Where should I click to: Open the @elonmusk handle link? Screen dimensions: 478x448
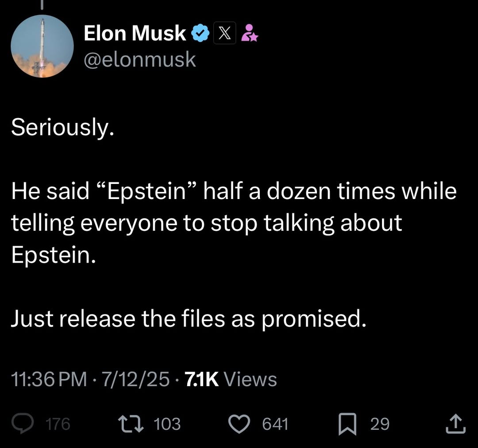139,59
